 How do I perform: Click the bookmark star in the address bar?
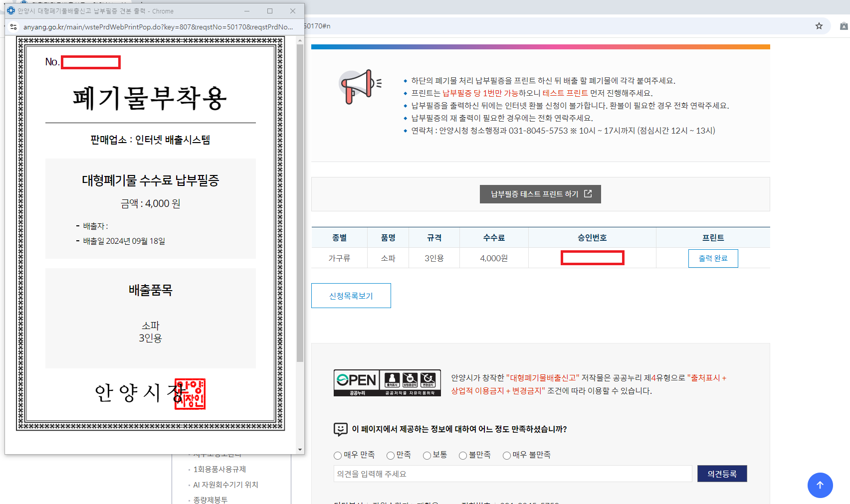pyautogui.click(x=819, y=26)
